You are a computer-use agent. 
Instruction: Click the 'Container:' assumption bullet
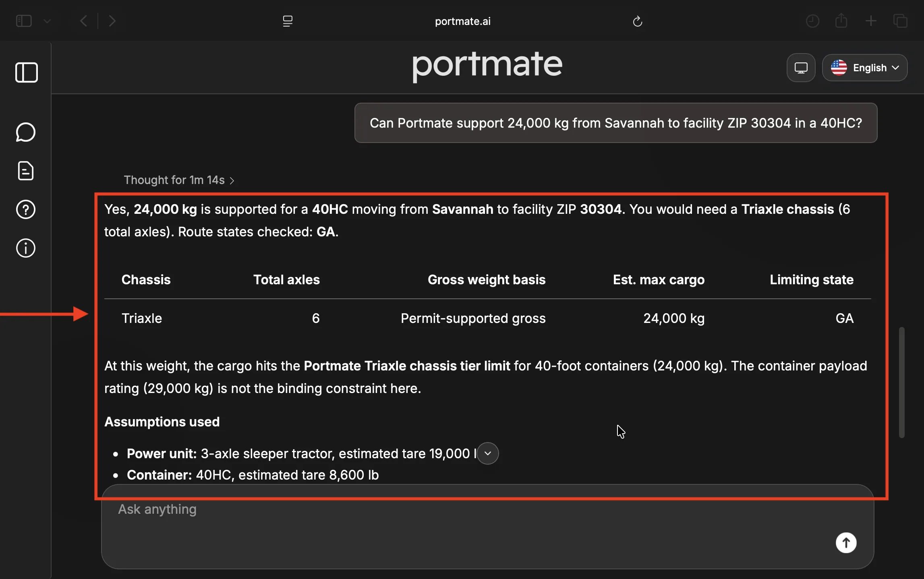coord(253,475)
